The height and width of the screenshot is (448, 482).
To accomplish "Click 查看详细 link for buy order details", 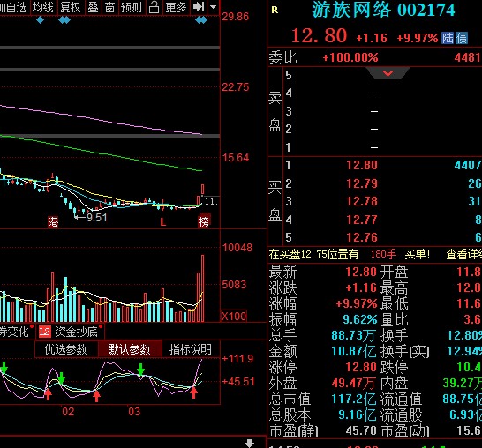I will click(463, 254).
